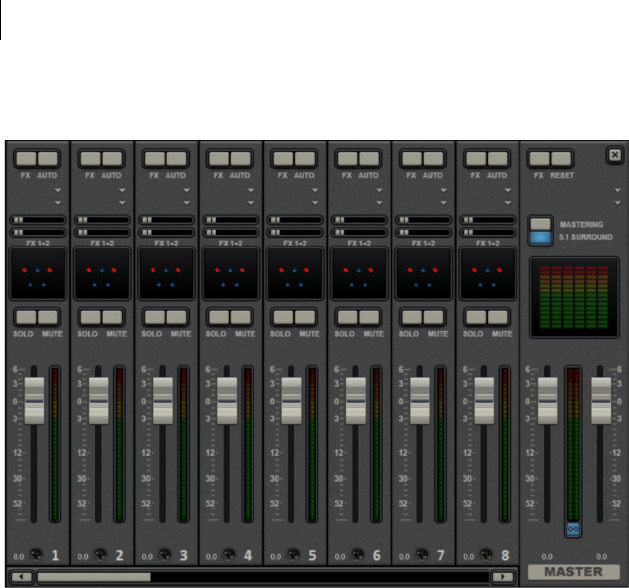
Task: Toggle Solo on track 1
Action: pyautogui.click(x=26, y=317)
